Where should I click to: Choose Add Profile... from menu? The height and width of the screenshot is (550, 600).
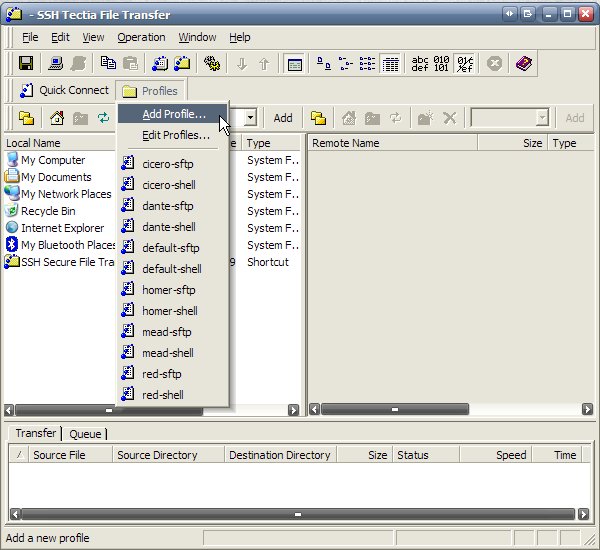(172, 114)
